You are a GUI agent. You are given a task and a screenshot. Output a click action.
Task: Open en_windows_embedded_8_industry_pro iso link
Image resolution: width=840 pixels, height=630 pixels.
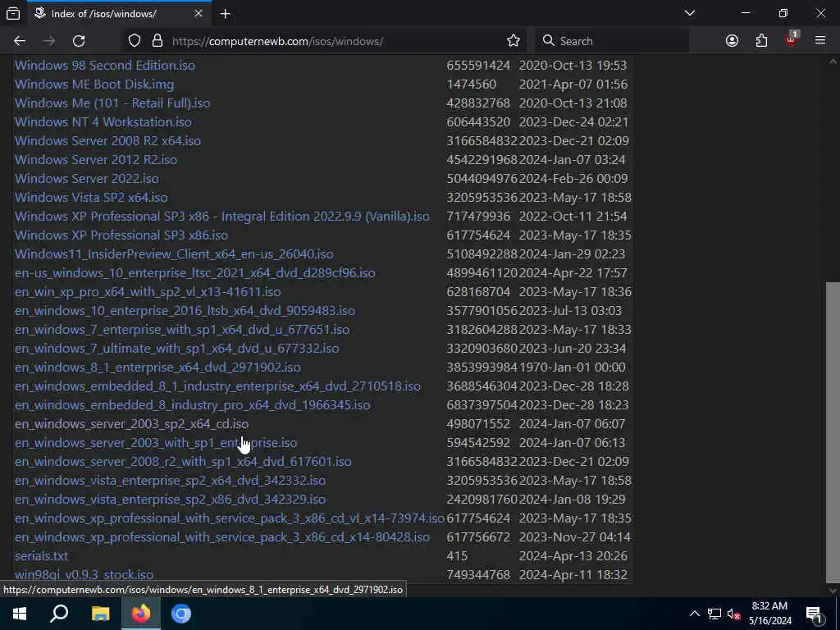(192, 404)
